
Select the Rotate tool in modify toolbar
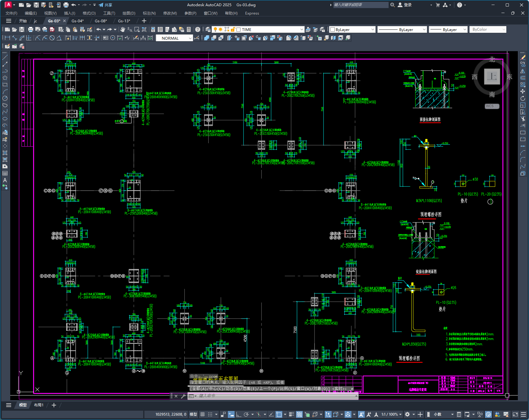[x=523, y=98]
